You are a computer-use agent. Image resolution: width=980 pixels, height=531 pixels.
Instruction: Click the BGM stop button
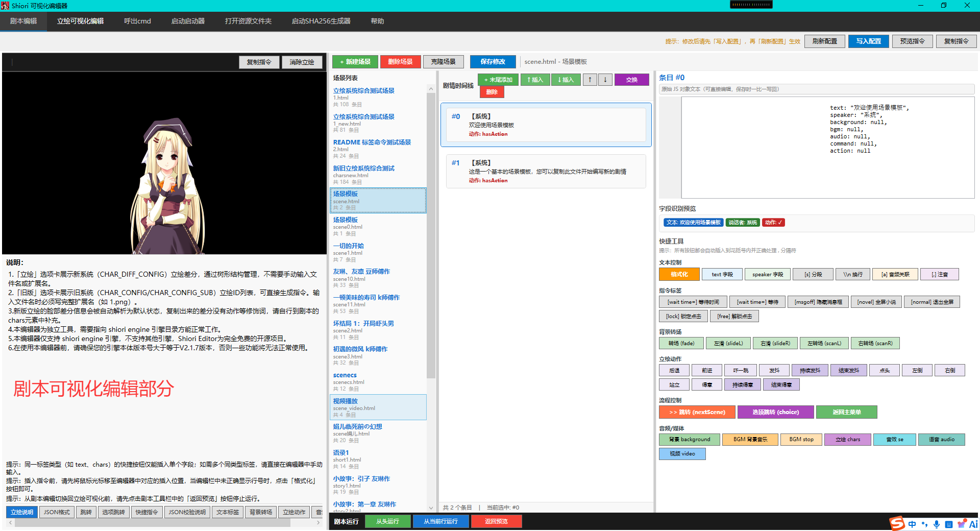[801, 439]
